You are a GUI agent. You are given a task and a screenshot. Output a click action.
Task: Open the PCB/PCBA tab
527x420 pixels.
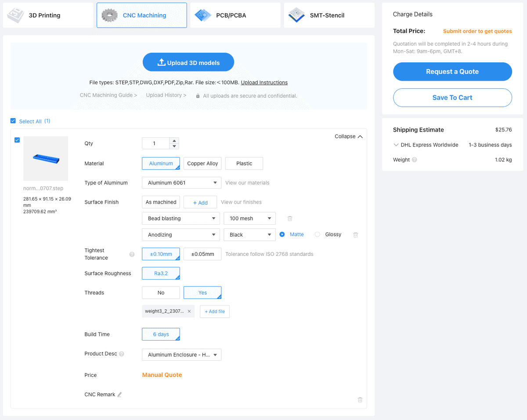tap(235, 15)
